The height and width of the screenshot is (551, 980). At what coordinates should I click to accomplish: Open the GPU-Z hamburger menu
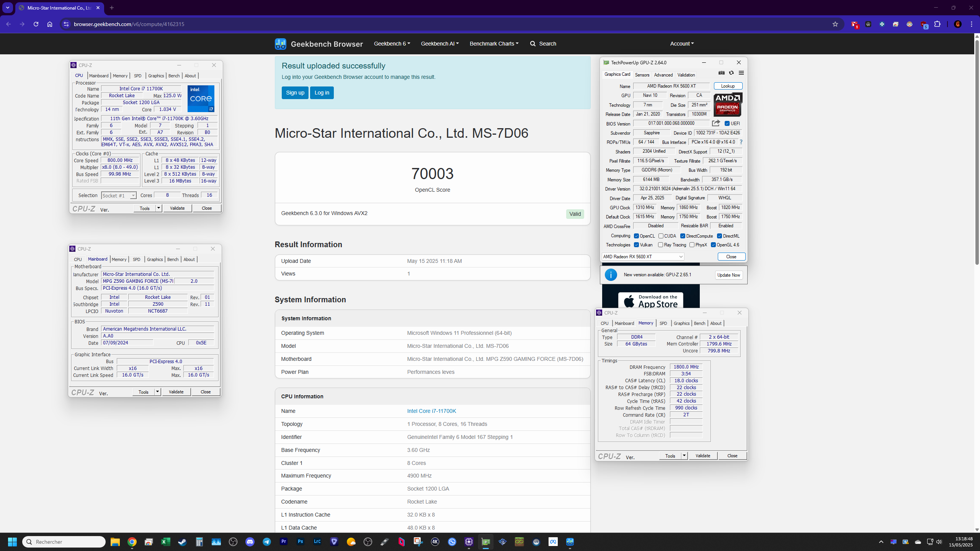point(741,73)
